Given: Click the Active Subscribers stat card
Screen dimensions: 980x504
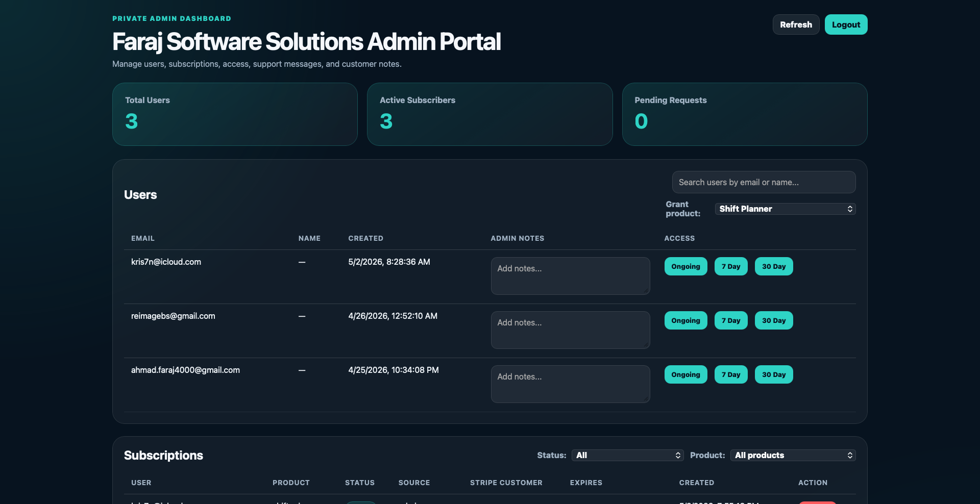Looking at the screenshot, I should 489,114.
